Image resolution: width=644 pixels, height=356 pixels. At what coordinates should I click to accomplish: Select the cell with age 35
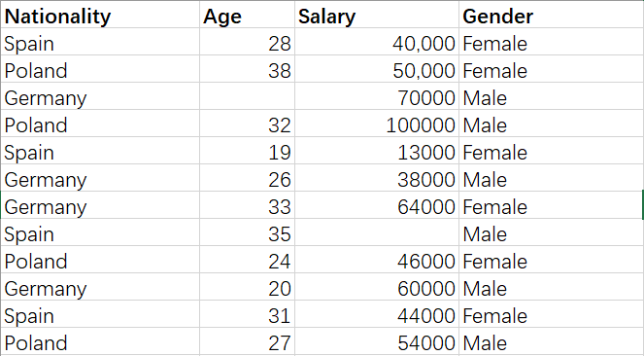[x=248, y=232]
